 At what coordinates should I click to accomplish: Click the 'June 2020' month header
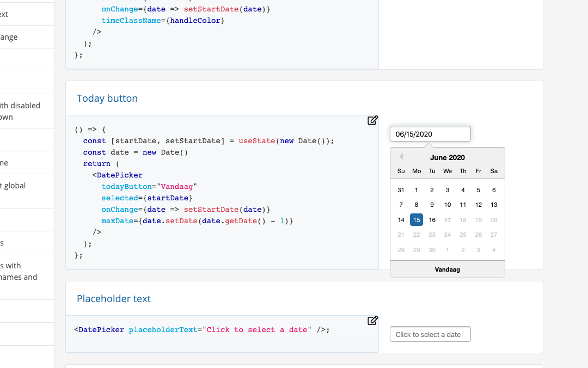click(x=448, y=157)
